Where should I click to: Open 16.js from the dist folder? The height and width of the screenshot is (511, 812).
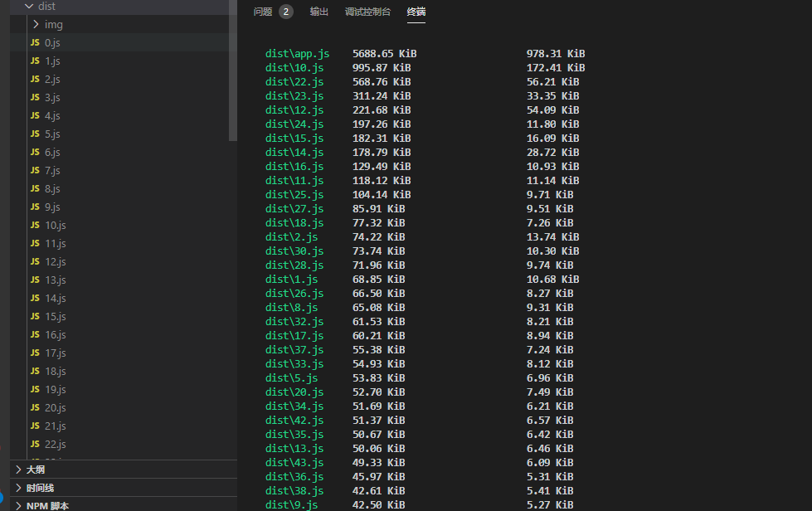click(56, 334)
